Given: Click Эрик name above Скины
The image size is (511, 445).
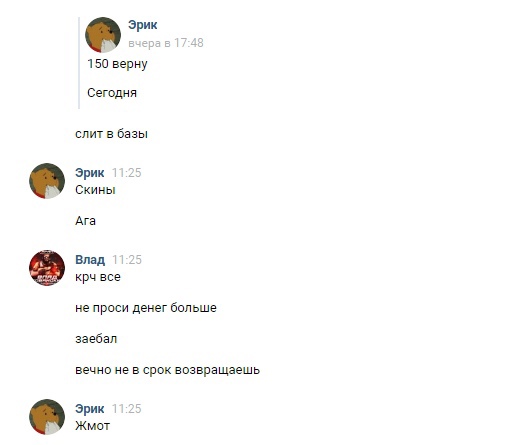Looking at the screenshot, I should click(90, 173).
